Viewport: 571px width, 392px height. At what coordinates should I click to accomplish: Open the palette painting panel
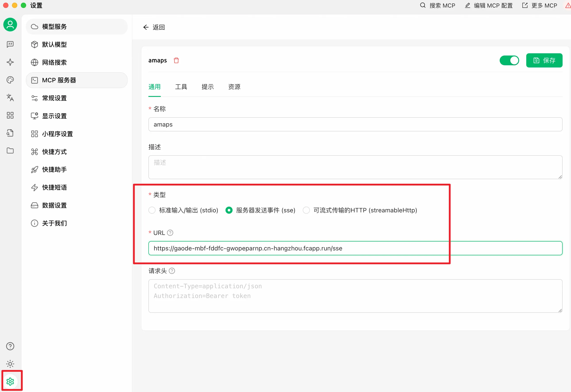(10, 80)
